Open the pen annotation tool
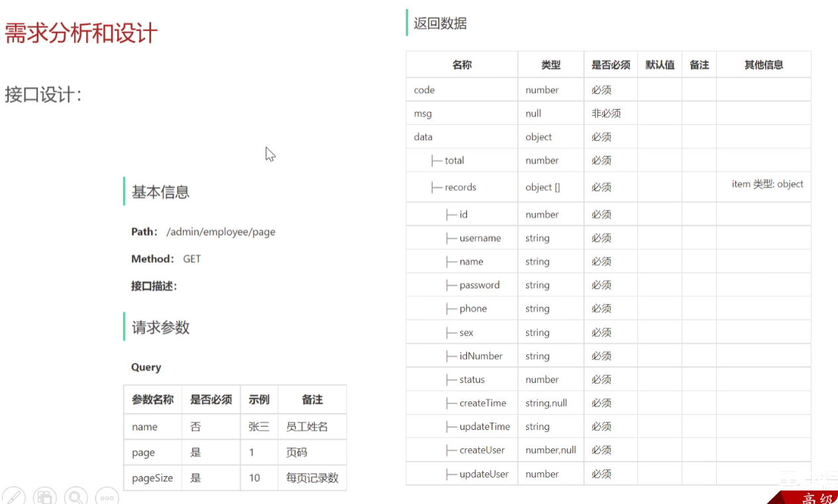Image resolution: width=838 pixels, height=504 pixels. tap(13, 496)
